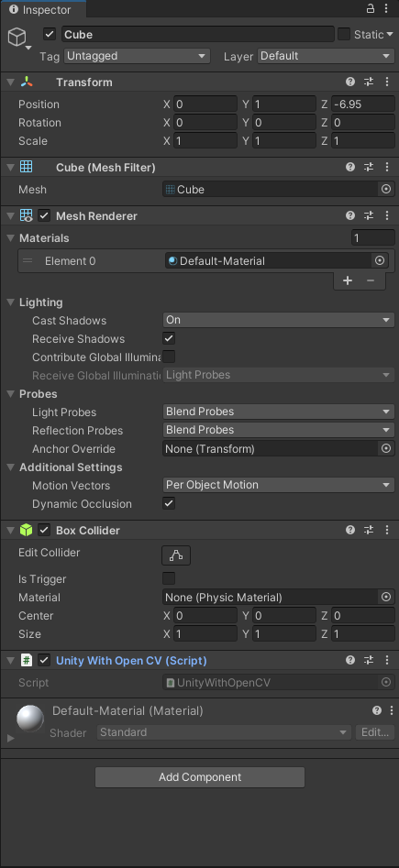This screenshot has height=868, width=399.
Task: Collapse the Lighting section
Action: pos(10,302)
